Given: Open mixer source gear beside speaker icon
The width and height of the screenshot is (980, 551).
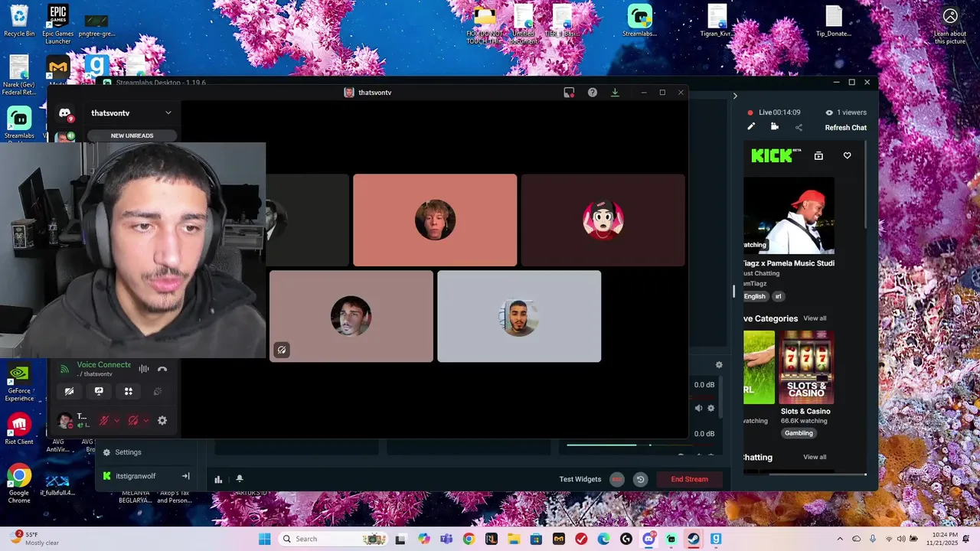Looking at the screenshot, I should (x=711, y=408).
